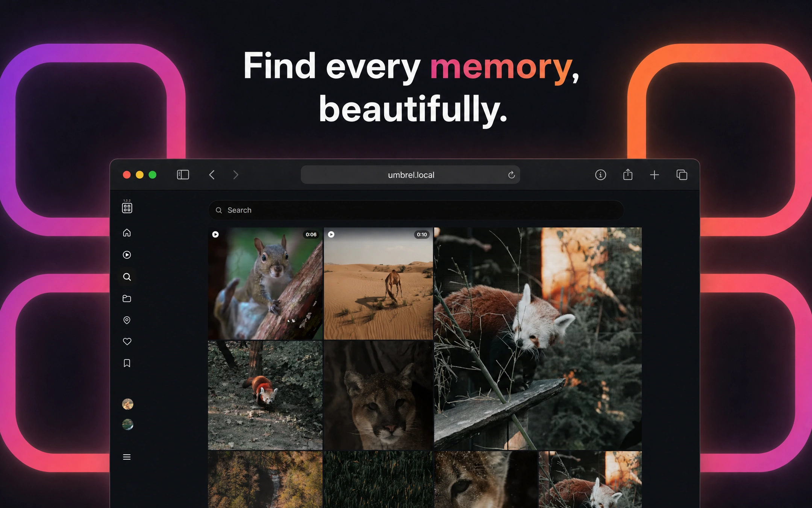Click the umbrel.local address bar
The height and width of the screenshot is (508, 812).
tap(411, 175)
